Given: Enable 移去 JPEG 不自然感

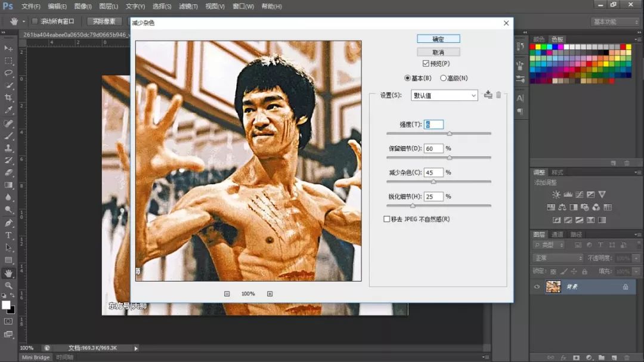Looking at the screenshot, I should [386, 219].
